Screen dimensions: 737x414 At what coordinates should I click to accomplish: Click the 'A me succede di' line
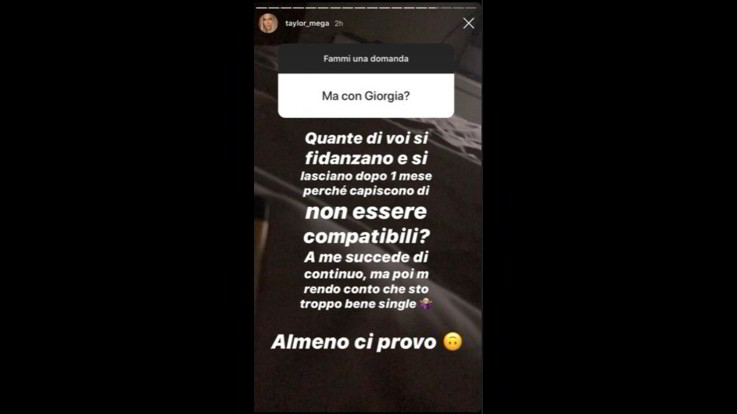coord(366,257)
